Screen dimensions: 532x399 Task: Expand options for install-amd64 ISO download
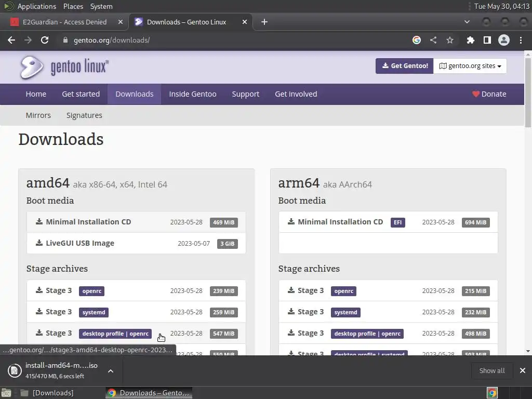111,371
